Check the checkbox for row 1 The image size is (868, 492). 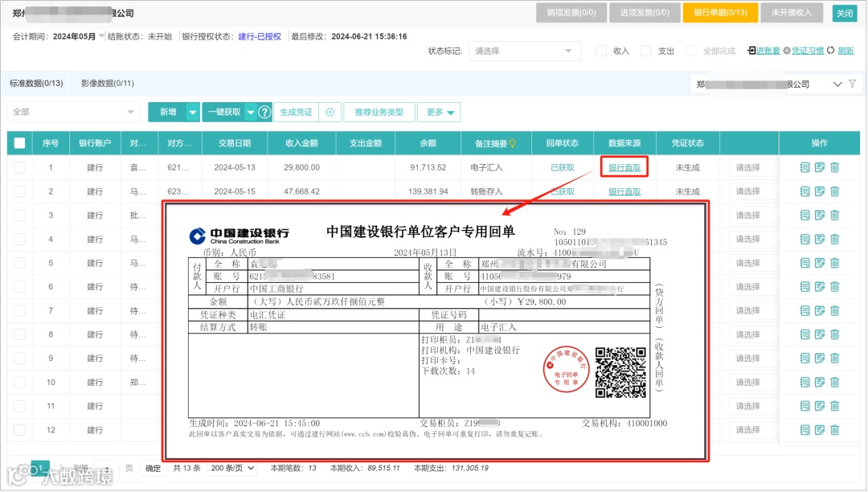(19, 167)
